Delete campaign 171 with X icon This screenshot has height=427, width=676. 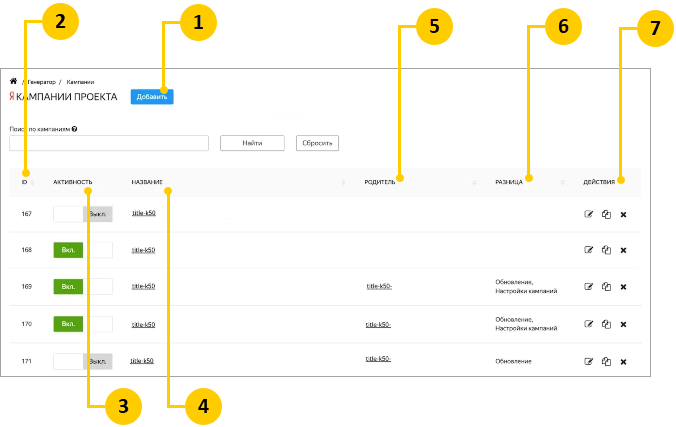click(x=623, y=361)
